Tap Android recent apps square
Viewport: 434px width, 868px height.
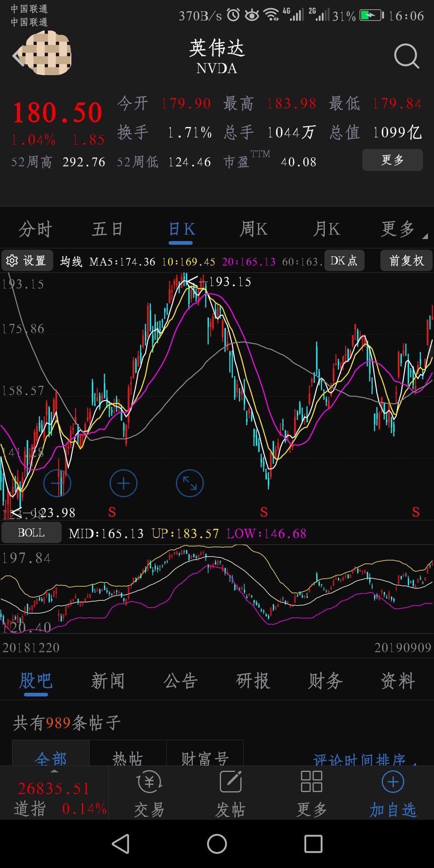coord(313,844)
